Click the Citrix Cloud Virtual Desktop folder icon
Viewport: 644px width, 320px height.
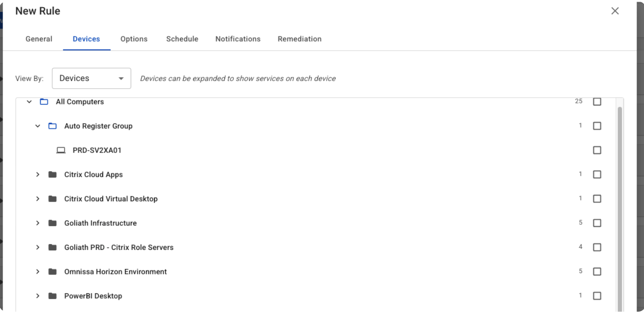point(53,199)
